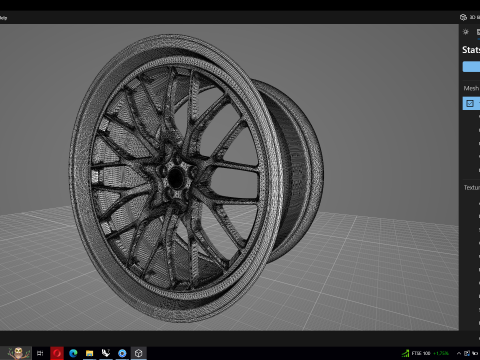The image size is (480, 360).
Task: Click the Texture section label
Action: click(x=472, y=188)
